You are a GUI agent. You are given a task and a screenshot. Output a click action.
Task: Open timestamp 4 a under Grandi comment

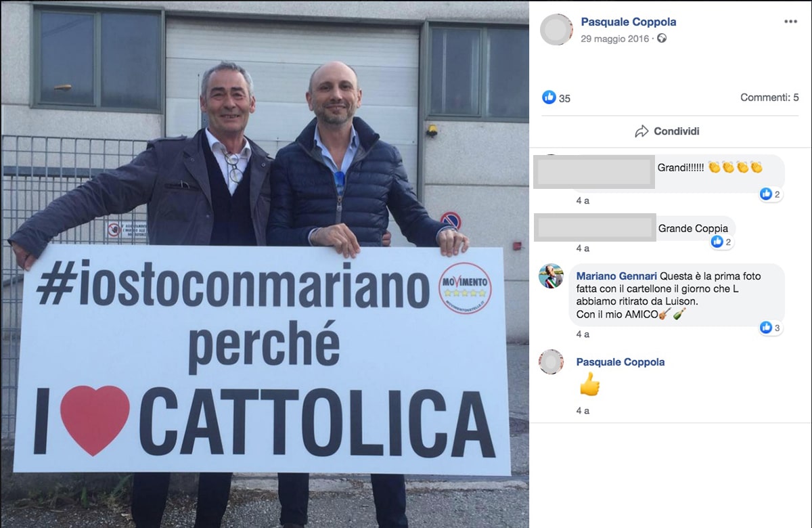pyautogui.click(x=583, y=201)
